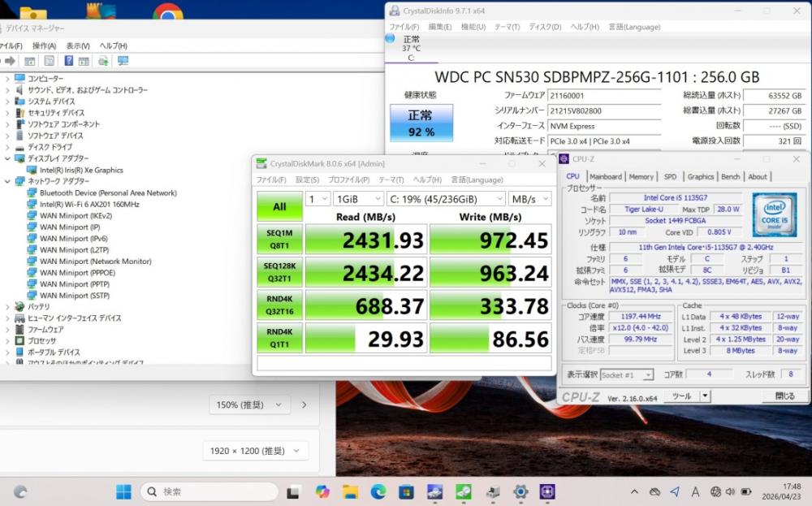Open Microsoft Edge from the taskbar
The image size is (812, 506).
pos(378,491)
